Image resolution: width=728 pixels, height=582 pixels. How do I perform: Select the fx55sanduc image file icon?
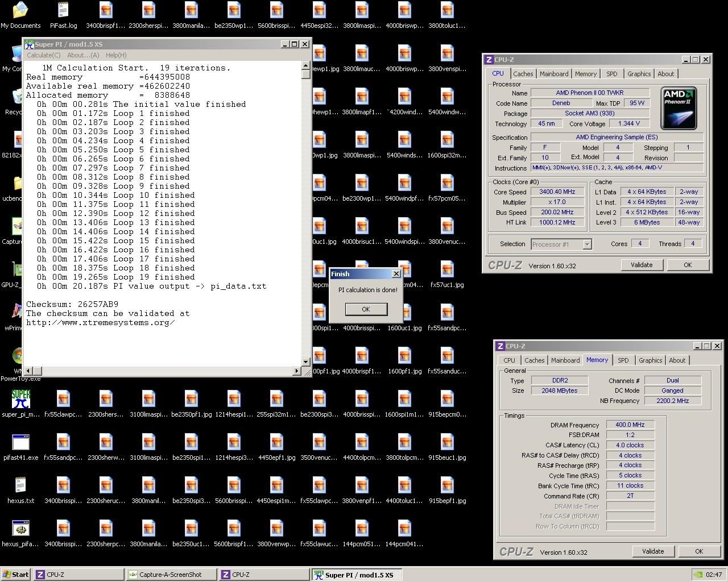pyautogui.click(x=447, y=356)
